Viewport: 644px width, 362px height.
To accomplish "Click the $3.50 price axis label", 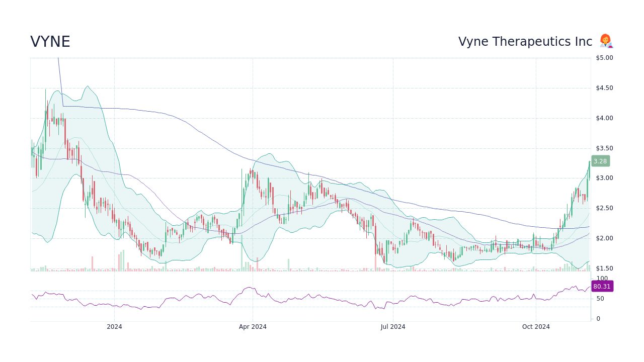I will coord(604,148).
